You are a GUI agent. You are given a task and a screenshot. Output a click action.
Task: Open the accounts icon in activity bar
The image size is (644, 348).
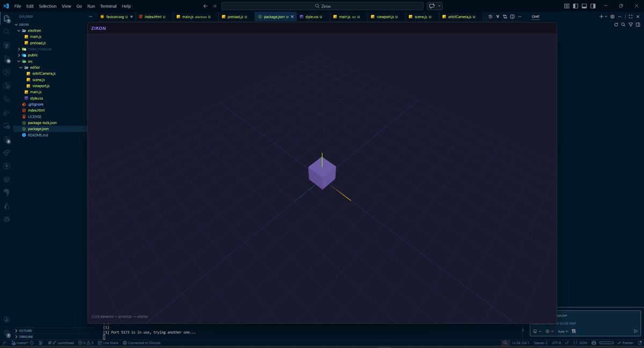tap(6, 320)
